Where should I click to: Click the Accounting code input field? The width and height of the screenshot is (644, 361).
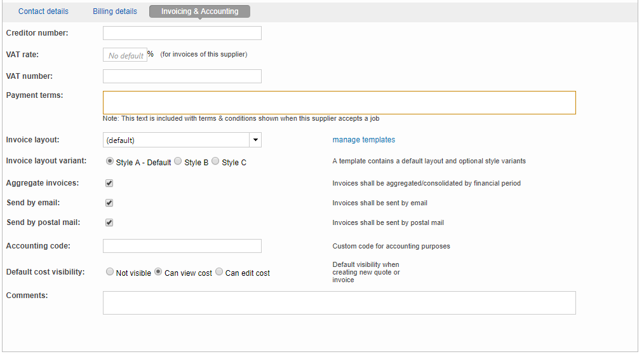coord(182,246)
